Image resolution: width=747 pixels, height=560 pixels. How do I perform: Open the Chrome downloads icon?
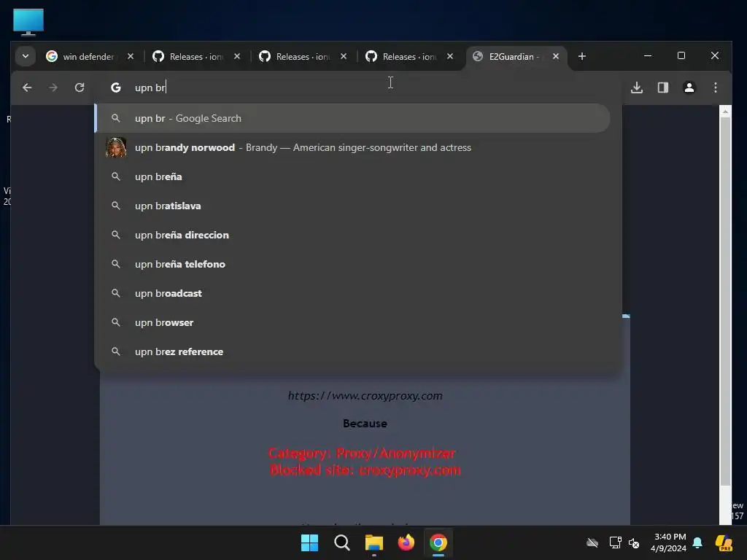(x=637, y=87)
